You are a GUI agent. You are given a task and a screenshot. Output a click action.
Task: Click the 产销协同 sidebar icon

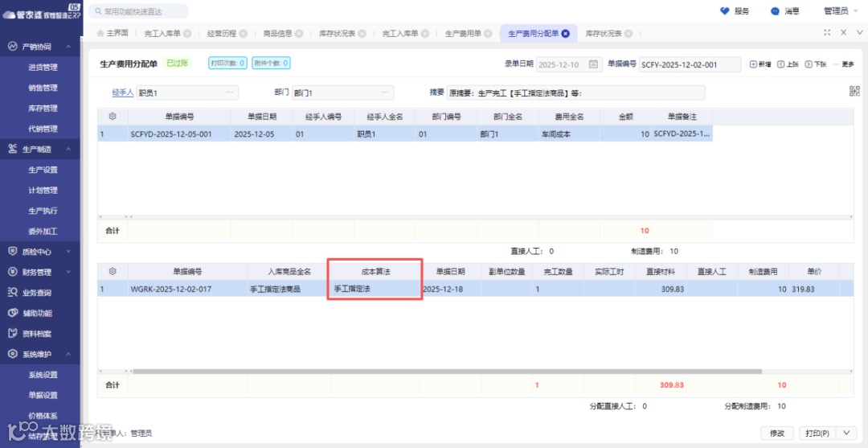pos(13,47)
